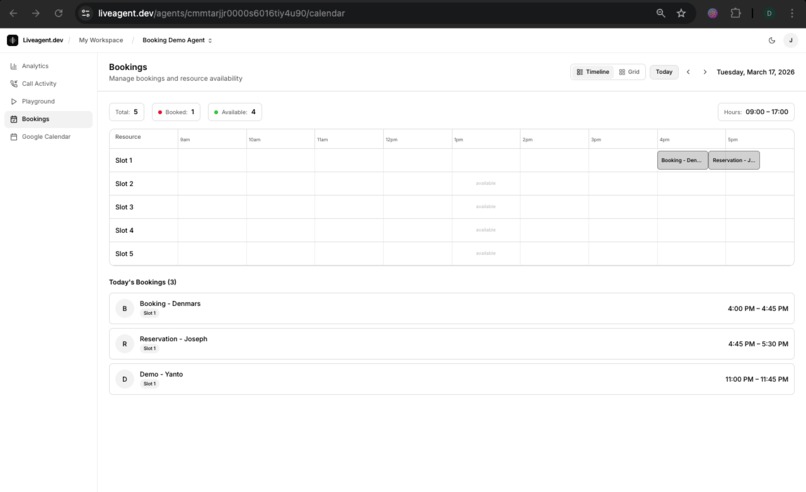
Task: Click the 12pm column header in the timeline
Action: pyautogui.click(x=391, y=140)
